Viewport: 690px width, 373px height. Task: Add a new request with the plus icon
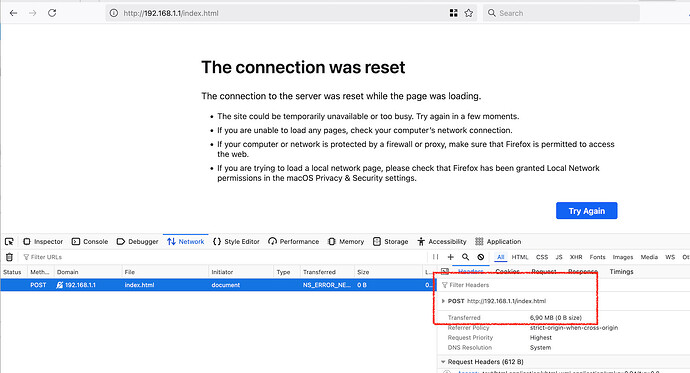(450, 257)
